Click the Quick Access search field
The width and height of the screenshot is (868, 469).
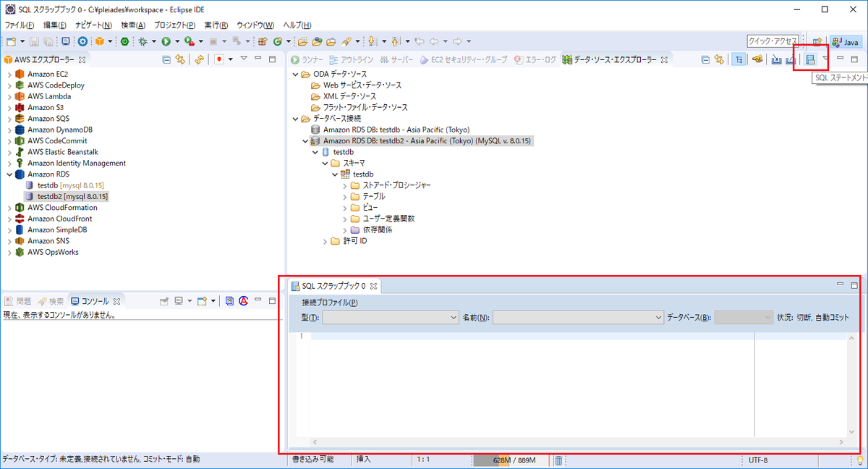[x=773, y=41]
